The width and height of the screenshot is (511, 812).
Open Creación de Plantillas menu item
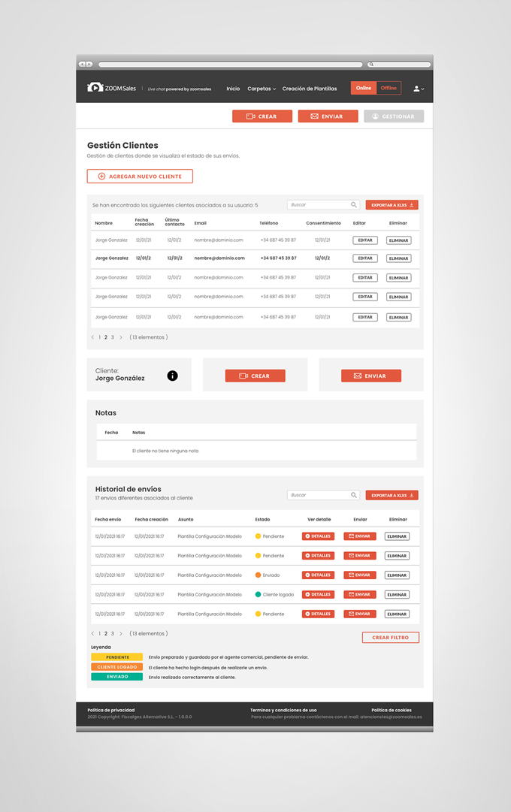click(x=310, y=89)
